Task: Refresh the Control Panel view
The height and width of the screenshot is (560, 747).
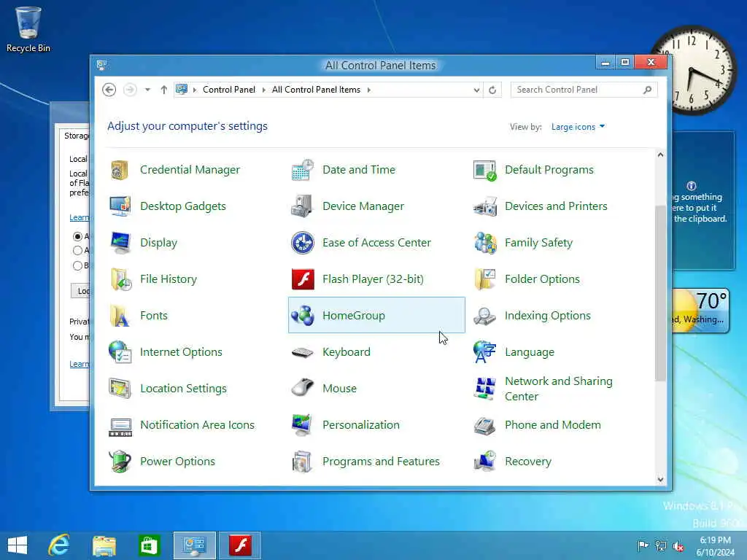Action: tap(492, 90)
